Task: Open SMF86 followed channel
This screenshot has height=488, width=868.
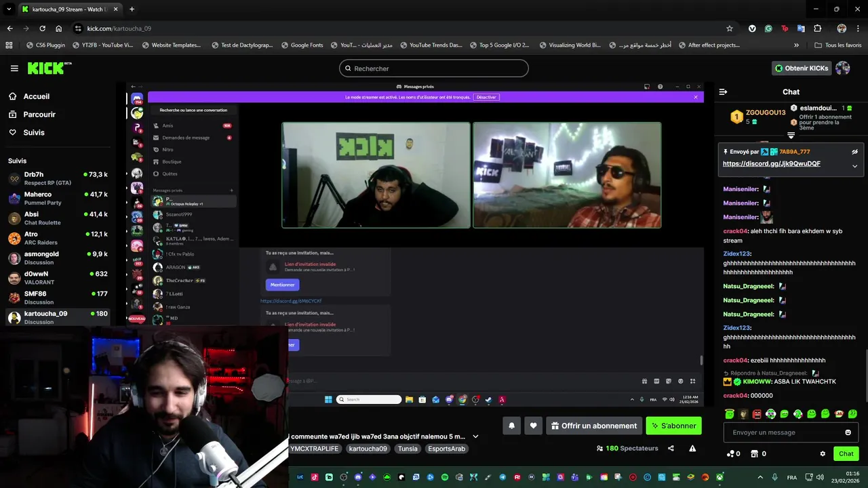Action: 58,298
